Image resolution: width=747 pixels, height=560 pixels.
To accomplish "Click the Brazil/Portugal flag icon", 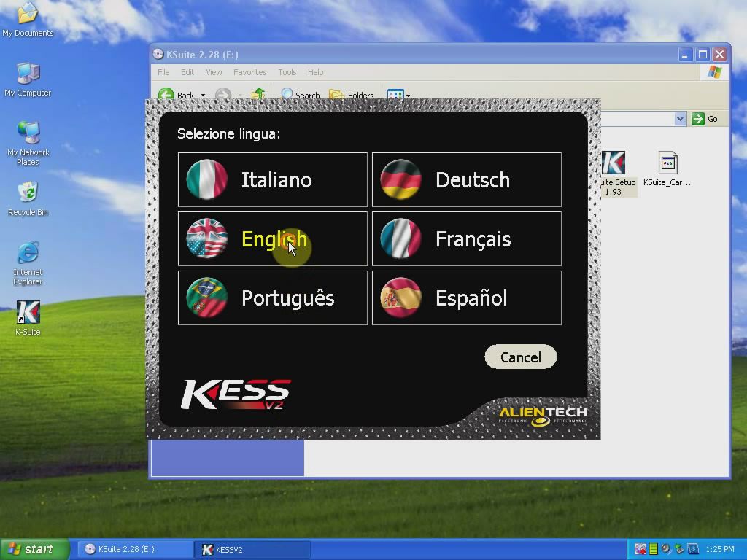I will 206,297.
